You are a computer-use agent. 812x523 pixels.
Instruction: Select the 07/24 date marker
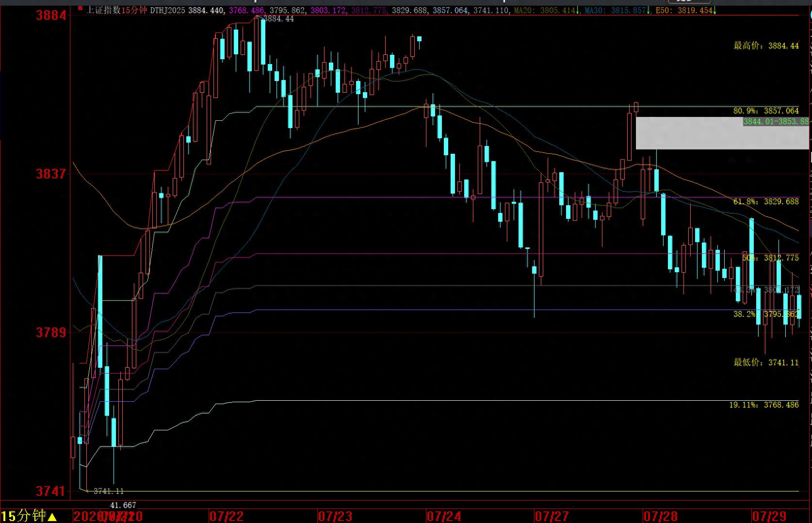click(444, 516)
